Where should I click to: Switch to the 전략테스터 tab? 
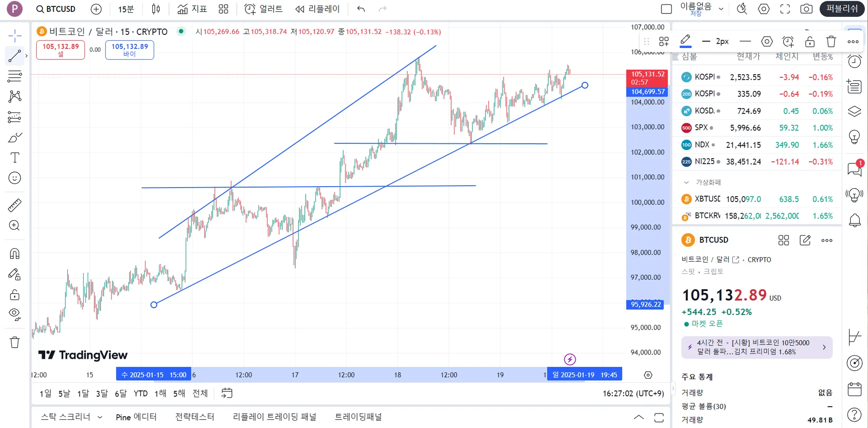point(194,417)
